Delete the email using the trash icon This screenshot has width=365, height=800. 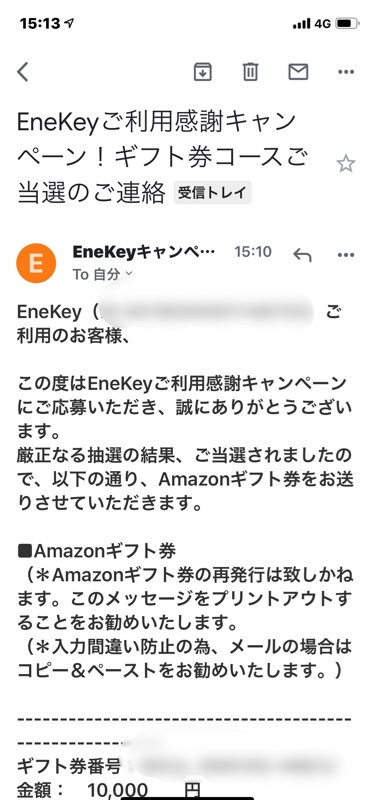click(250, 72)
